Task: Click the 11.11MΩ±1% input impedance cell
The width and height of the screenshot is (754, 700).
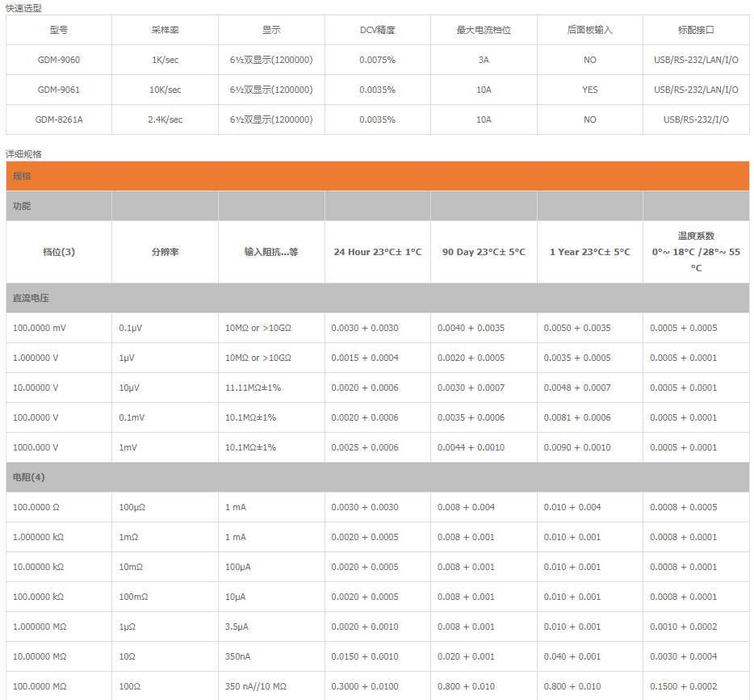Action: point(271,388)
